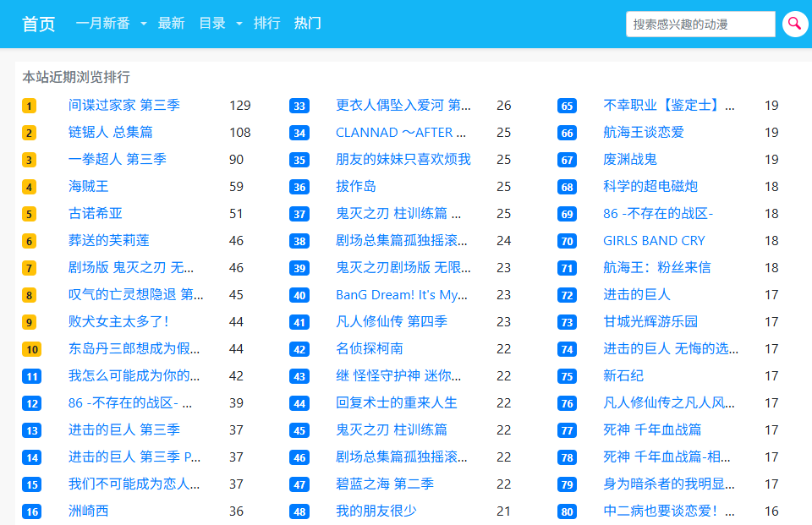Image resolution: width=812 pixels, height=525 pixels.
Task: Open the 葬送的芙莉莲 link
Action: point(108,241)
